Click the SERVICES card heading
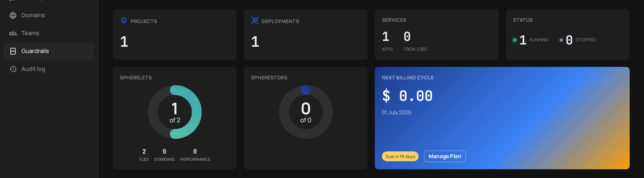The width and height of the screenshot is (644, 178). [394, 20]
